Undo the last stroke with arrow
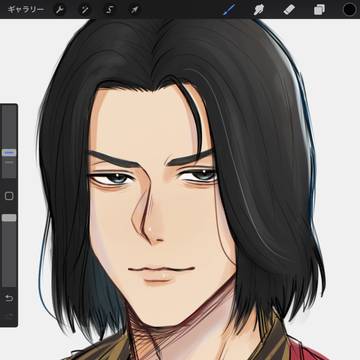Image resolution: width=360 pixels, height=360 pixels. click(9, 298)
